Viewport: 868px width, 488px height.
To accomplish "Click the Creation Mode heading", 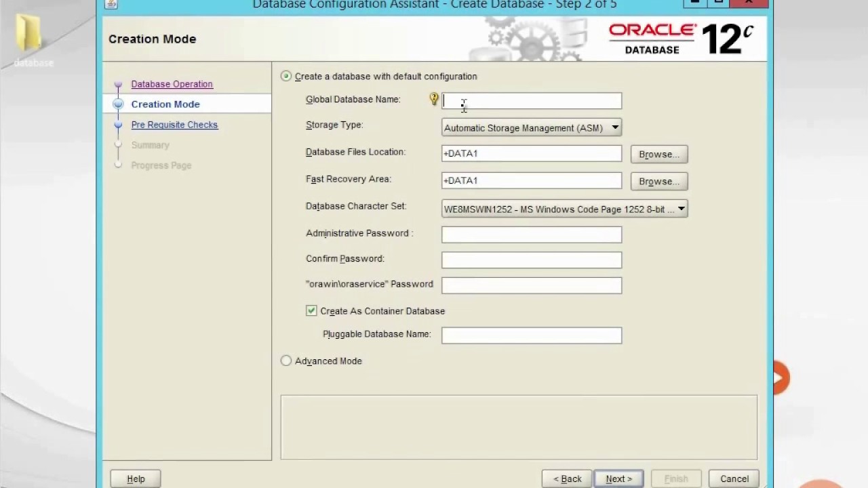I will pos(153,39).
